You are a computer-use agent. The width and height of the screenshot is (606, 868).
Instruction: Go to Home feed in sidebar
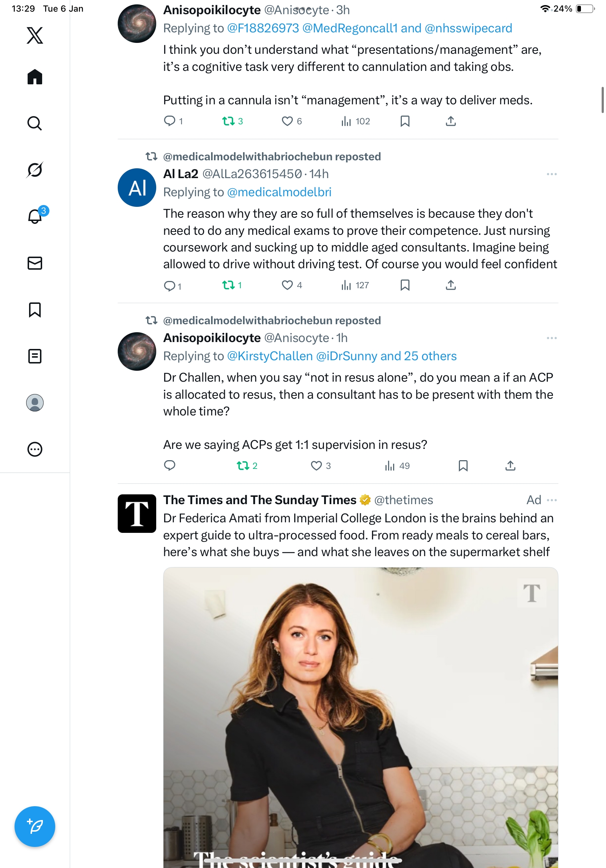pos(35,77)
